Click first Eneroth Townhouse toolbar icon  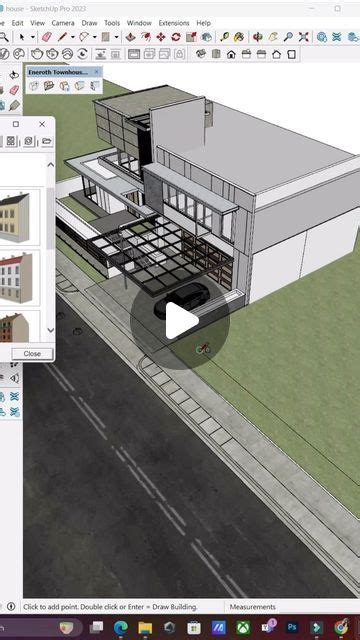pyautogui.click(x=33, y=86)
